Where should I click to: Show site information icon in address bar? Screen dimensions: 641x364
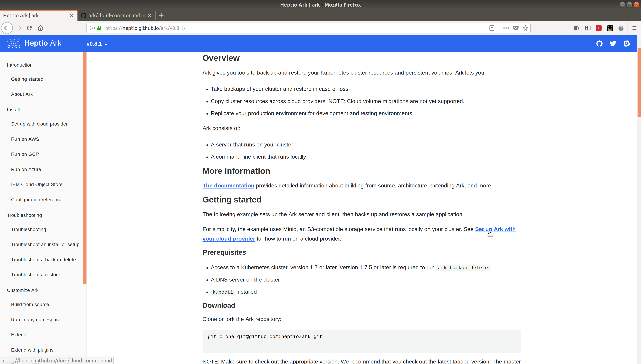[x=92, y=28]
